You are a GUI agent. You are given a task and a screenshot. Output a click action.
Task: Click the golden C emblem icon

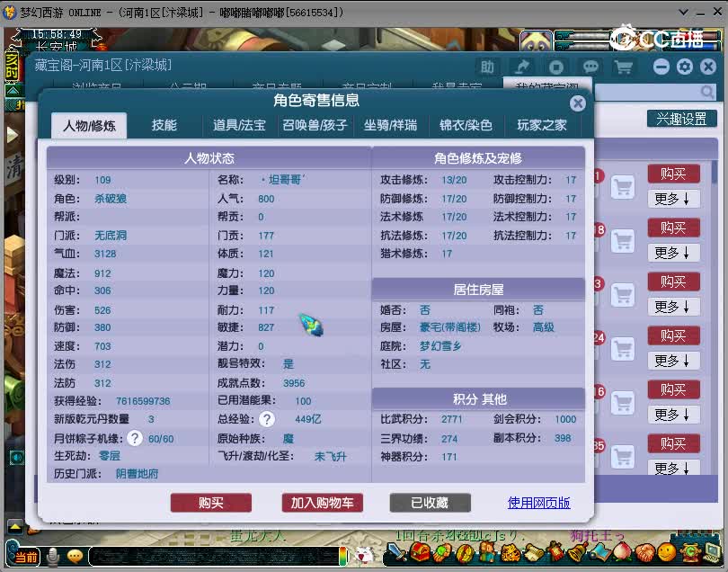(689, 552)
